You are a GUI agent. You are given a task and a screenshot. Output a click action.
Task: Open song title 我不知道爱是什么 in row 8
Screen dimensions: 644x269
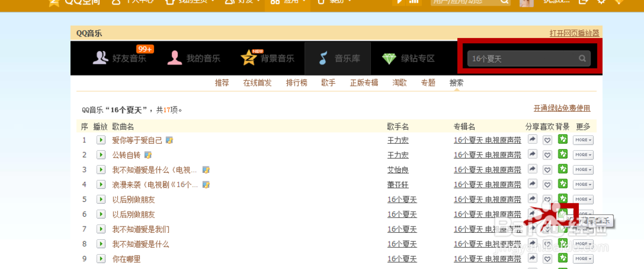click(x=140, y=244)
